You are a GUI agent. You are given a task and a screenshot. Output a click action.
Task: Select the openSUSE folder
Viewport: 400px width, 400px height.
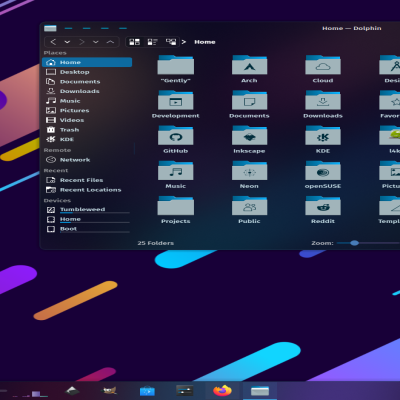pos(323,175)
